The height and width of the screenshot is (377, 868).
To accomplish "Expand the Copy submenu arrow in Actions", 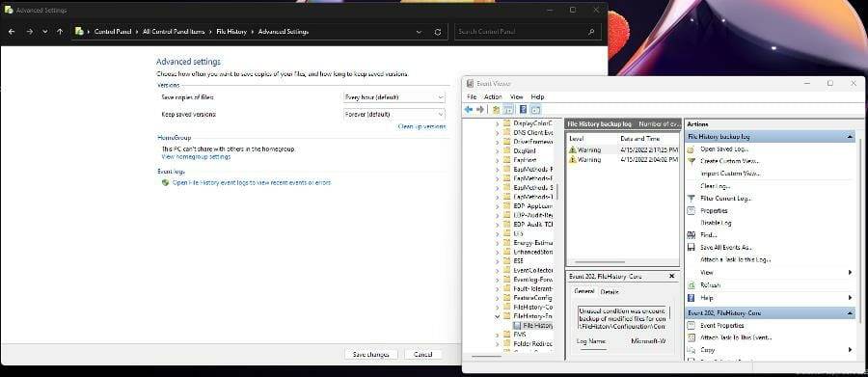I will point(850,350).
